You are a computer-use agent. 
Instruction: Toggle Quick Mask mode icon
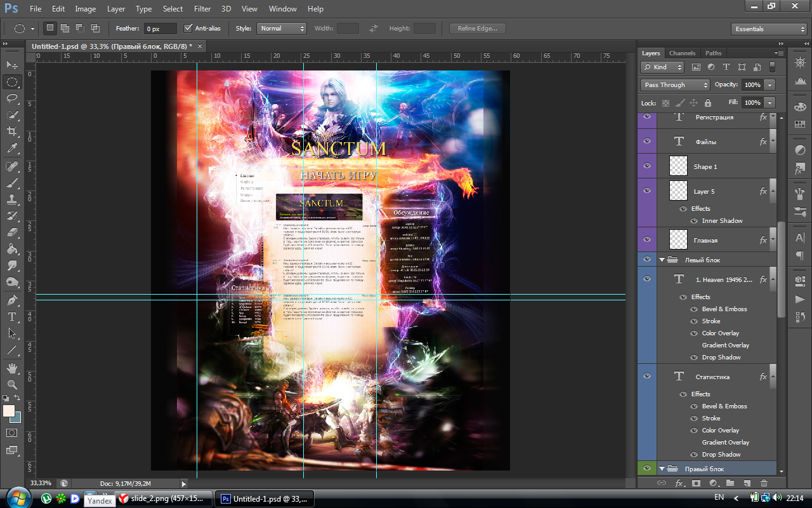click(x=12, y=432)
